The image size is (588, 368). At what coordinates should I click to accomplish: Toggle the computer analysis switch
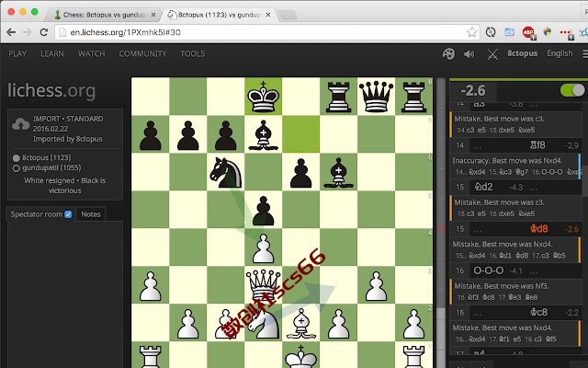pyautogui.click(x=572, y=90)
